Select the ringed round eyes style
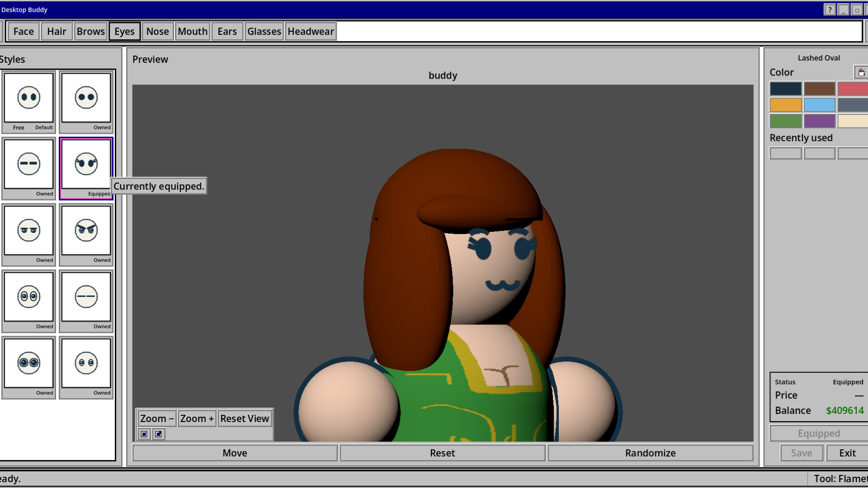Screen dimensions: 868x488 click(29, 301)
